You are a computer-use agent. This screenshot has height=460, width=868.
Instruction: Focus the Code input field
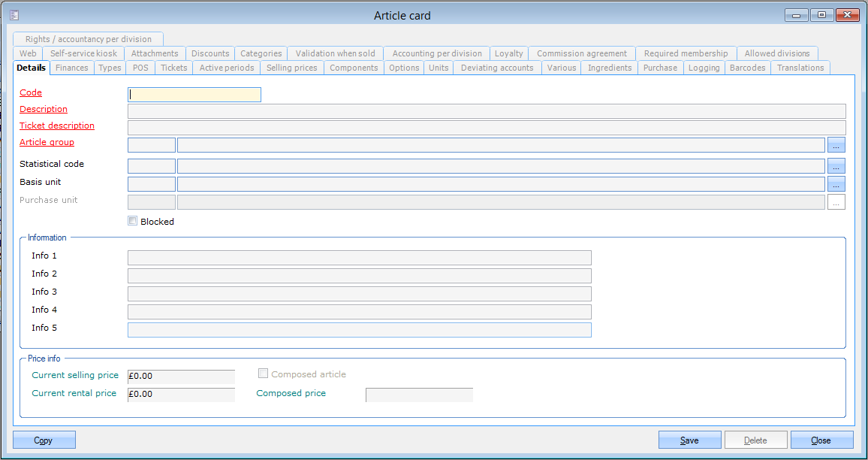point(195,95)
